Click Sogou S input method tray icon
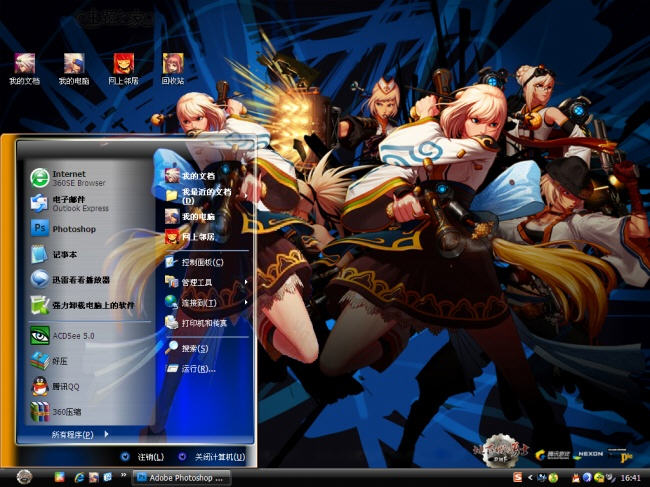This screenshot has height=487, width=650. click(517, 477)
